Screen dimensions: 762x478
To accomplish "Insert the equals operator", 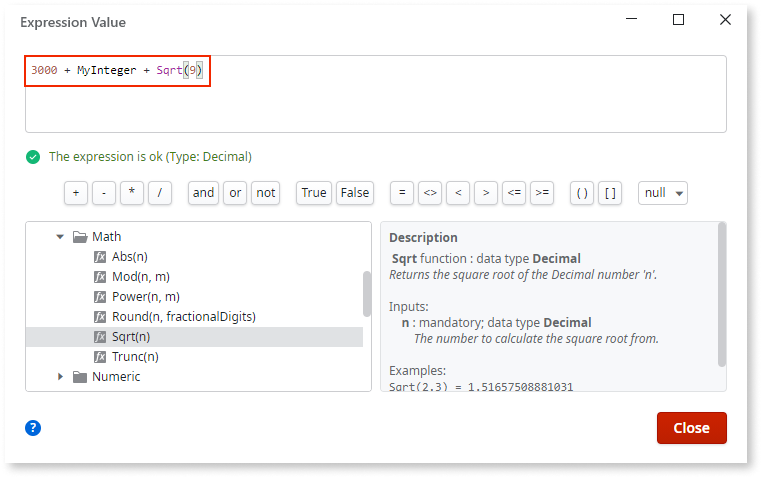I will tap(402, 193).
